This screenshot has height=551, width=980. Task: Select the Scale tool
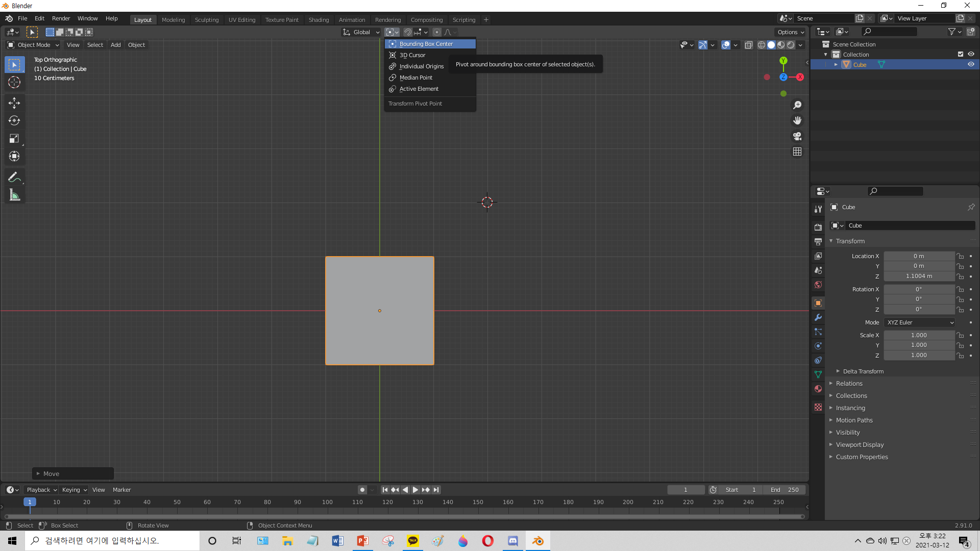click(x=14, y=139)
